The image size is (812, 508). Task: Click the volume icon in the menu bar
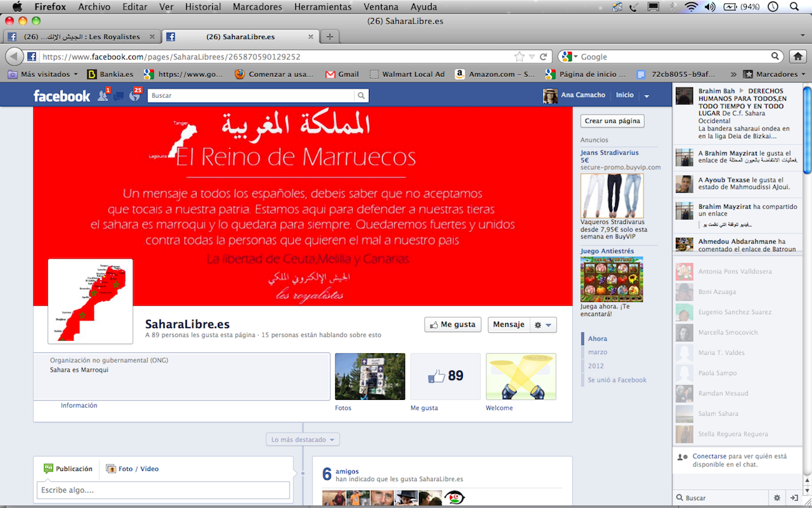tap(710, 7)
